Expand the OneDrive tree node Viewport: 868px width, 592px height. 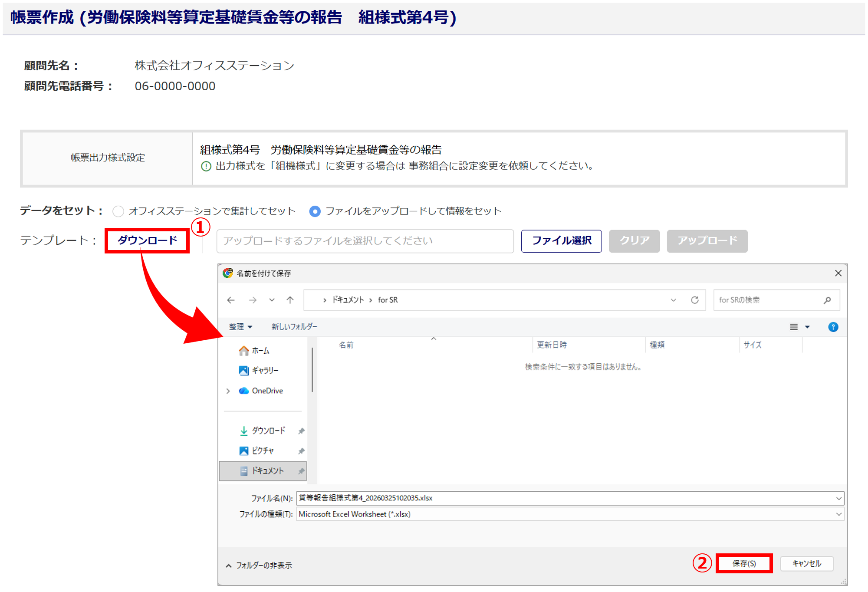click(x=228, y=391)
